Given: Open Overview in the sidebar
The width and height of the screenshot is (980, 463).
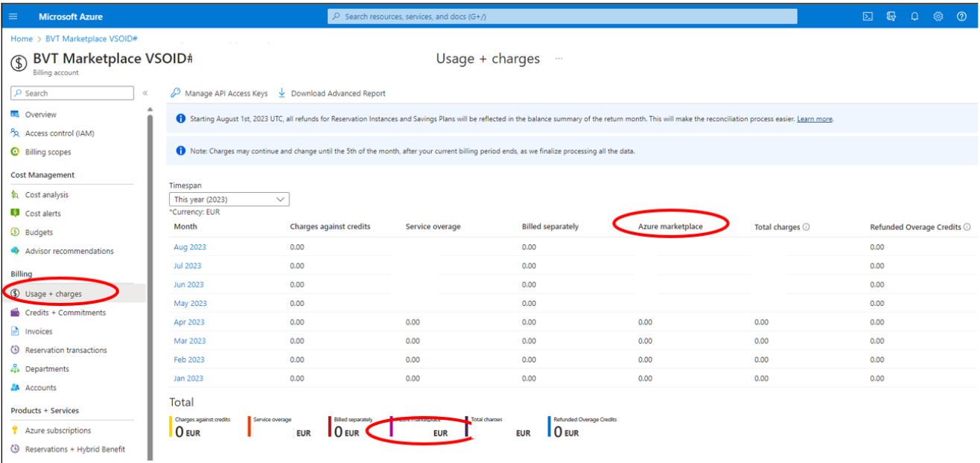Looking at the screenshot, I should click(40, 115).
